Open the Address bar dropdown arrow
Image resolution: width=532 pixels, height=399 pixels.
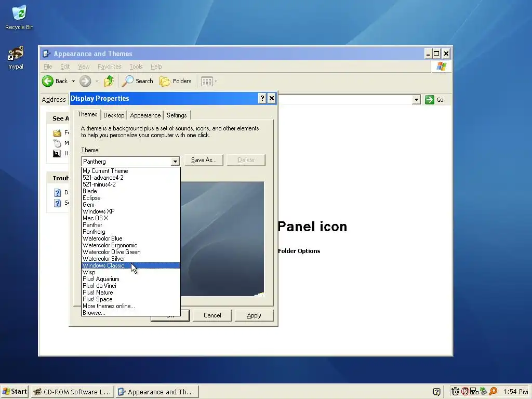[x=416, y=100]
